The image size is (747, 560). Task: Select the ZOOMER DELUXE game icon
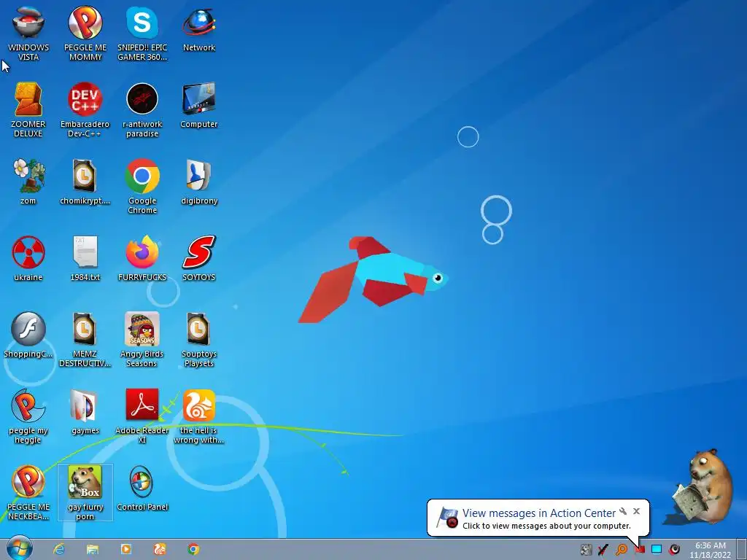pyautogui.click(x=28, y=110)
